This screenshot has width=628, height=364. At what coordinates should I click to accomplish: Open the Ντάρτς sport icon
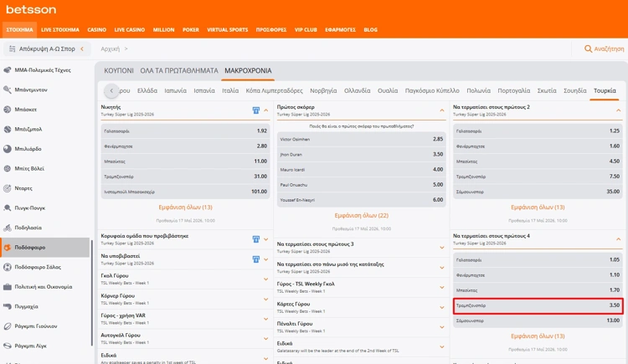[x=8, y=188]
